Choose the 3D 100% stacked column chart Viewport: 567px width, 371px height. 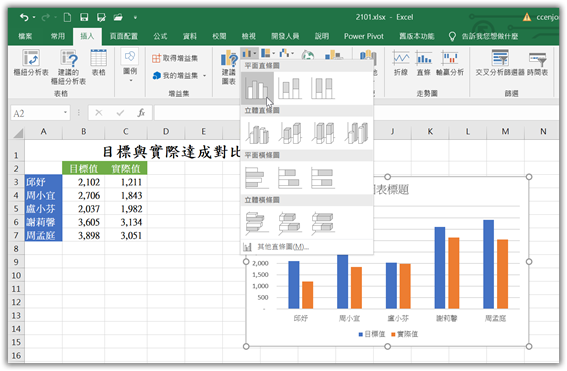click(x=323, y=133)
